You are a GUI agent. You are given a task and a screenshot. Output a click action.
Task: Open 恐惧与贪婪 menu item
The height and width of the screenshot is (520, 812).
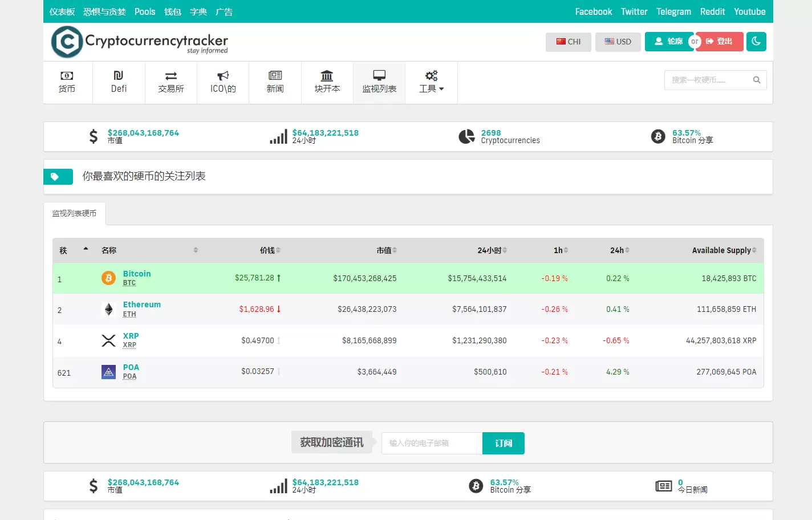(x=104, y=11)
